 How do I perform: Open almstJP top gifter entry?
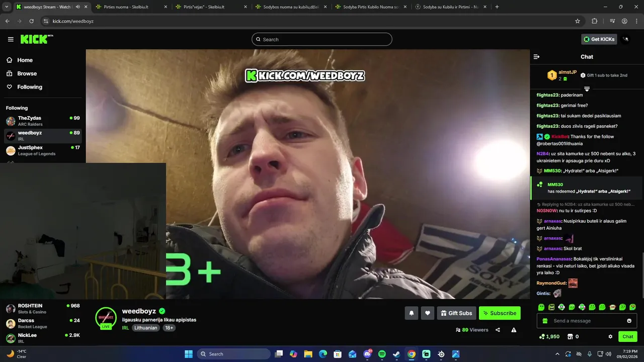(x=562, y=75)
